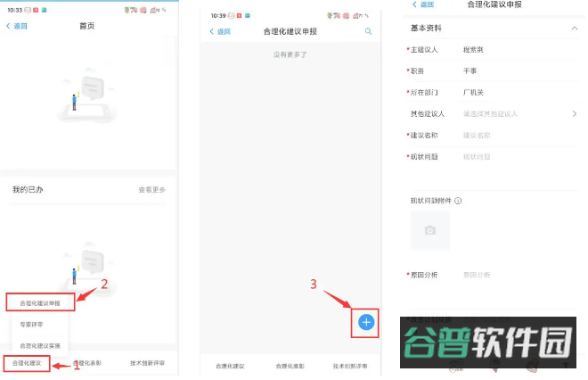This screenshot has width=588, height=380.
Task: Collapse the 基本资料 section
Action: point(574,29)
